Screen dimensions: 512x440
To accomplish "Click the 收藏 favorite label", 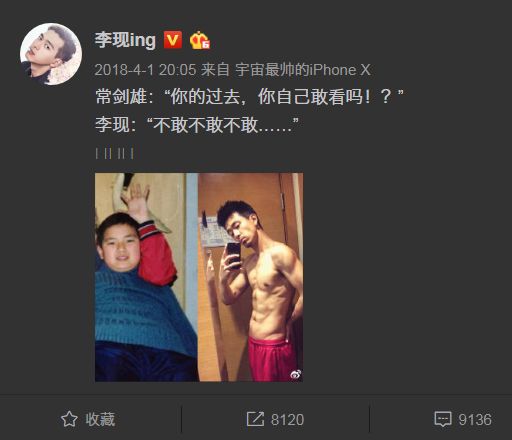I will 100,419.
